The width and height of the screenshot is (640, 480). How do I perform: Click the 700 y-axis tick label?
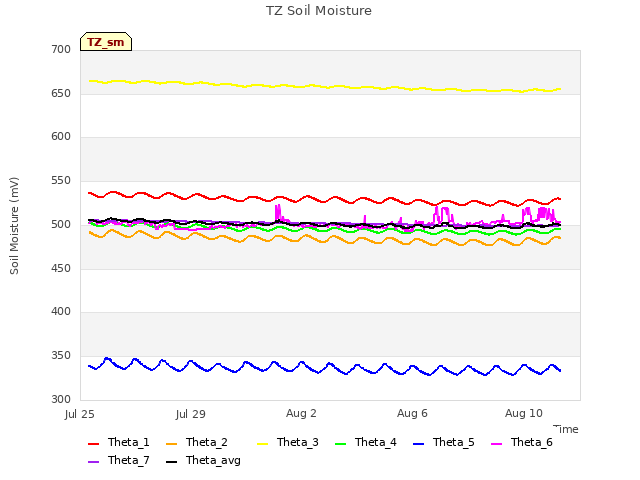coord(61,49)
